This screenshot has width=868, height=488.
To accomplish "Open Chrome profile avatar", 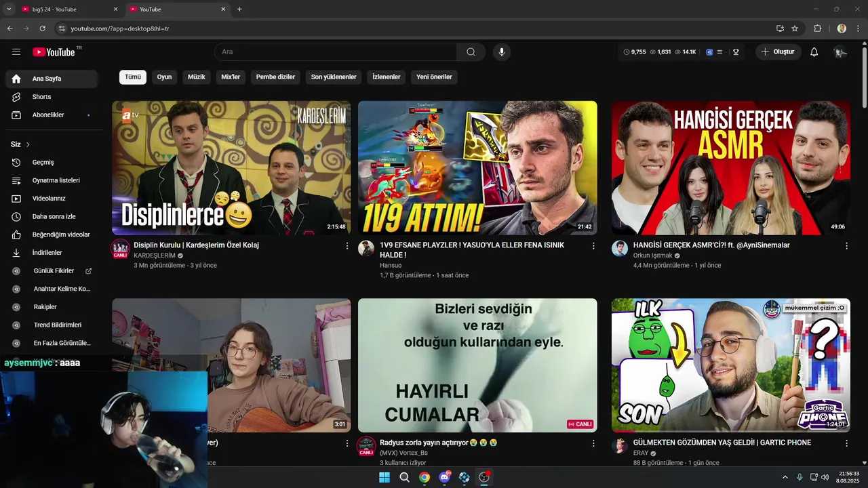I will (x=842, y=28).
